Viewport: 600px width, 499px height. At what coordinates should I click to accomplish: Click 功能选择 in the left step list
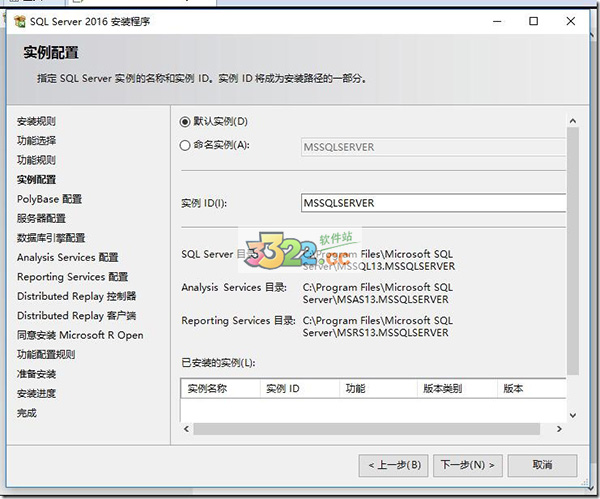coord(36,141)
